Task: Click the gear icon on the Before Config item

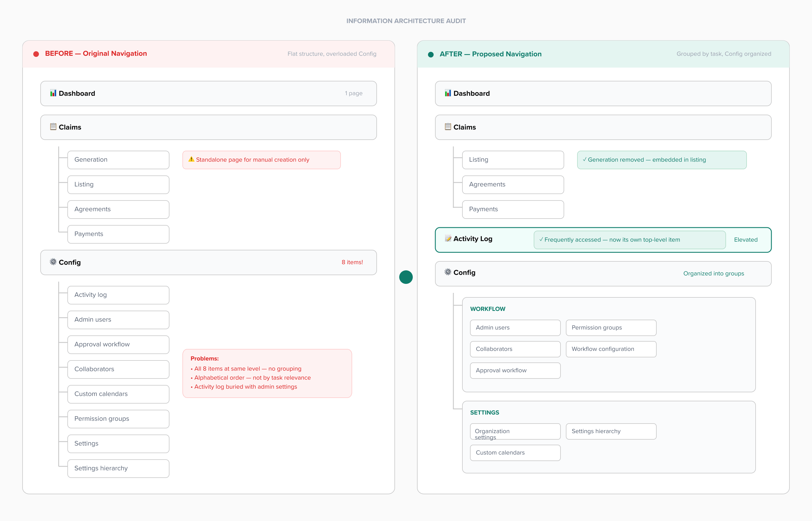Action: (53, 262)
